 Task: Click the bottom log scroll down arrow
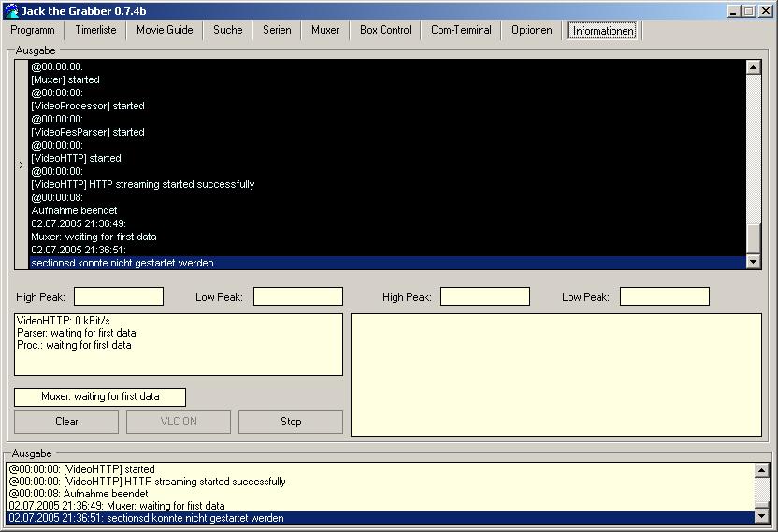coord(762,517)
